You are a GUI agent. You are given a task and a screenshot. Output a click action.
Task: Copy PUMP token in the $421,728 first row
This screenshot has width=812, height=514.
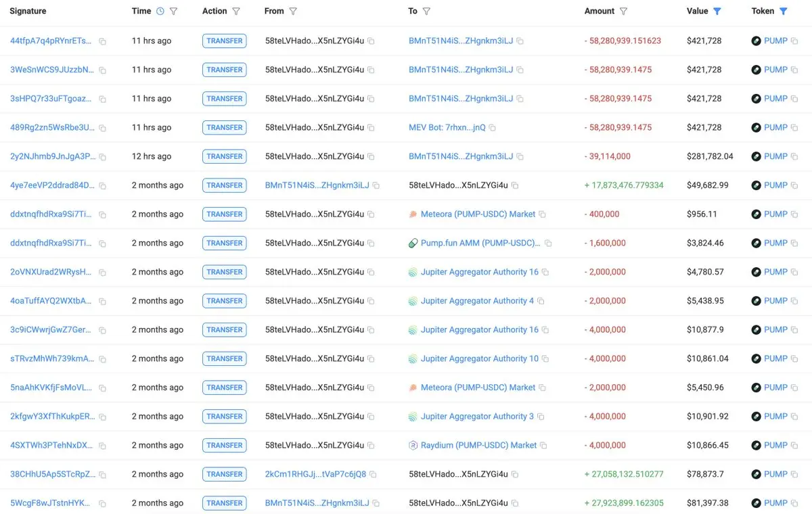pyautogui.click(x=795, y=41)
